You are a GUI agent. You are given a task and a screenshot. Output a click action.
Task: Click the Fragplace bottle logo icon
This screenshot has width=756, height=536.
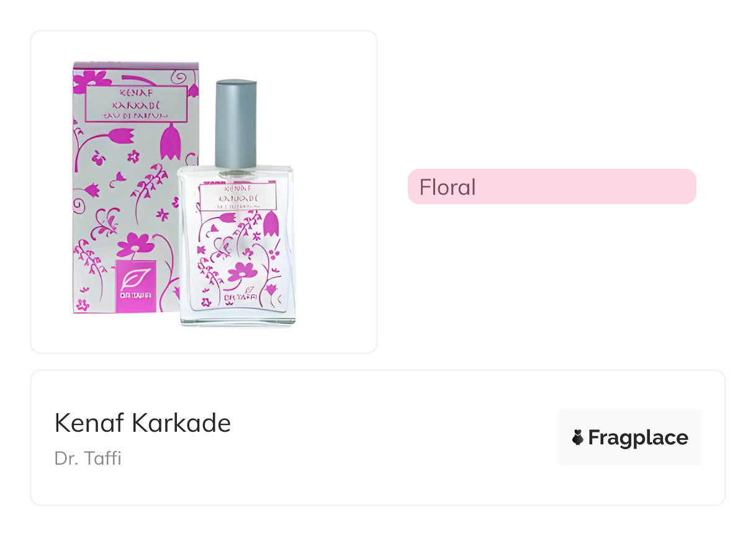578,438
